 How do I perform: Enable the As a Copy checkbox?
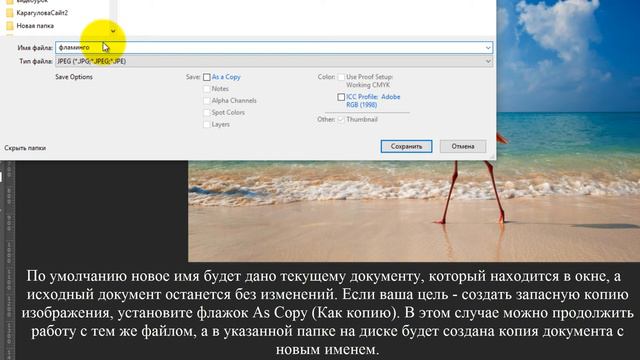(207, 77)
